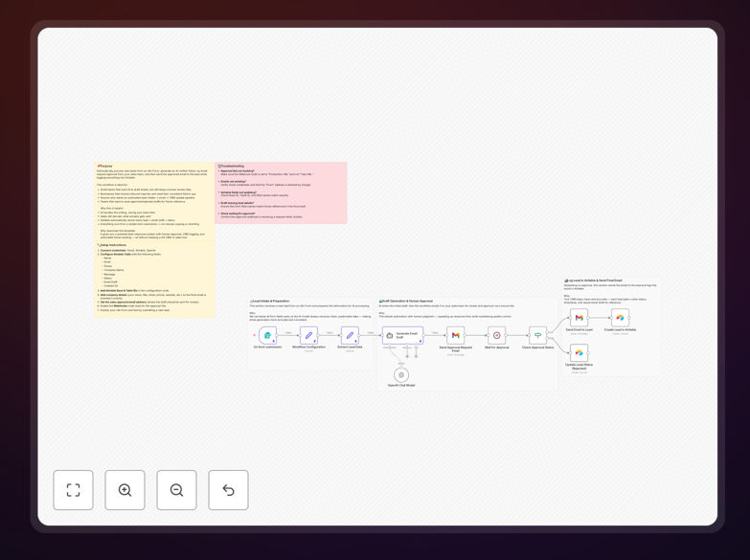The image size is (750, 560).
Task: Open the Extract Lead Data node
Action: coord(351,335)
